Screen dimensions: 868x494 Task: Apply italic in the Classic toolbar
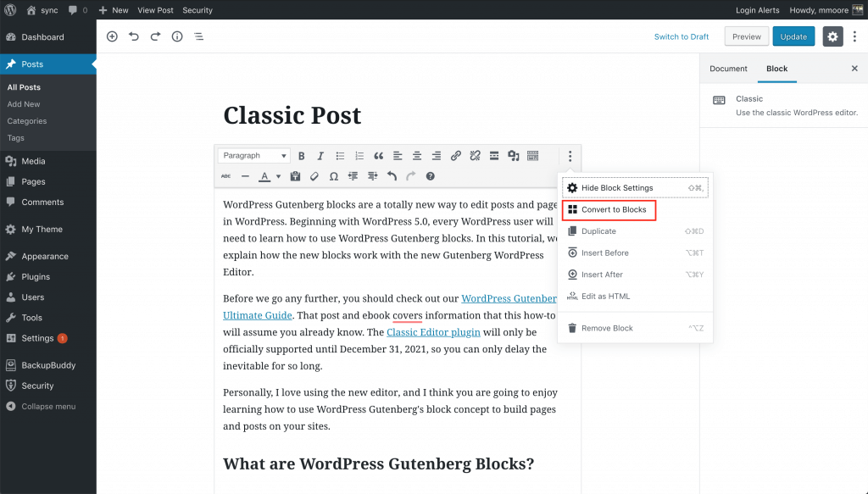tap(320, 156)
